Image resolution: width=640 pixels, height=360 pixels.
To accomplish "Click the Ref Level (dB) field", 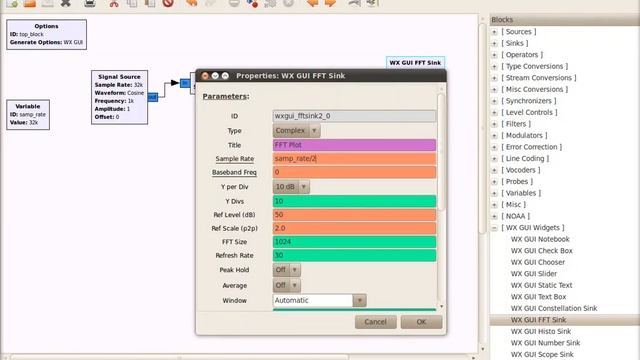I will pos(354,215).
